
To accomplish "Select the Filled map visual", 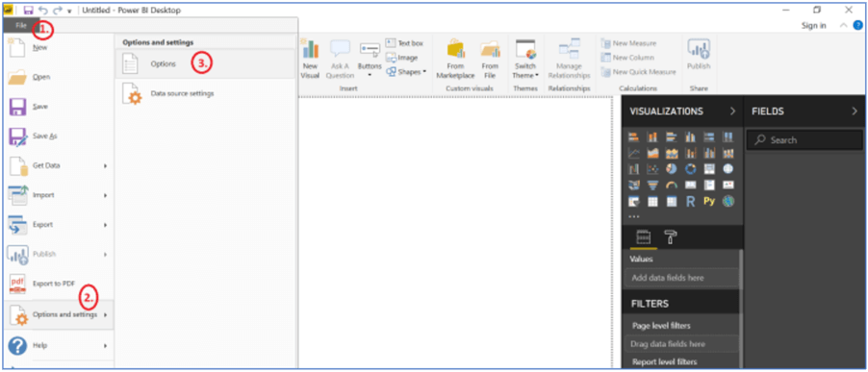I will [x=634, y=186].
